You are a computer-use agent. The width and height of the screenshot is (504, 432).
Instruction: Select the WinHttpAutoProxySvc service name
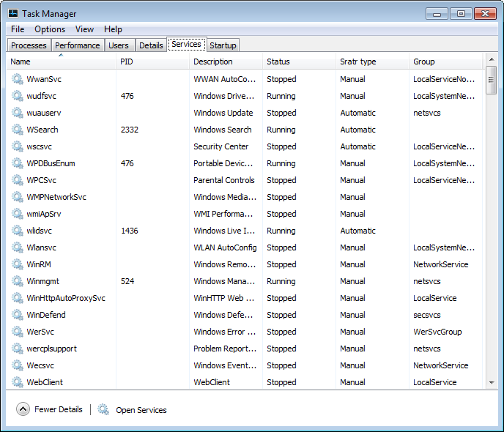click(x=66, y=298)
